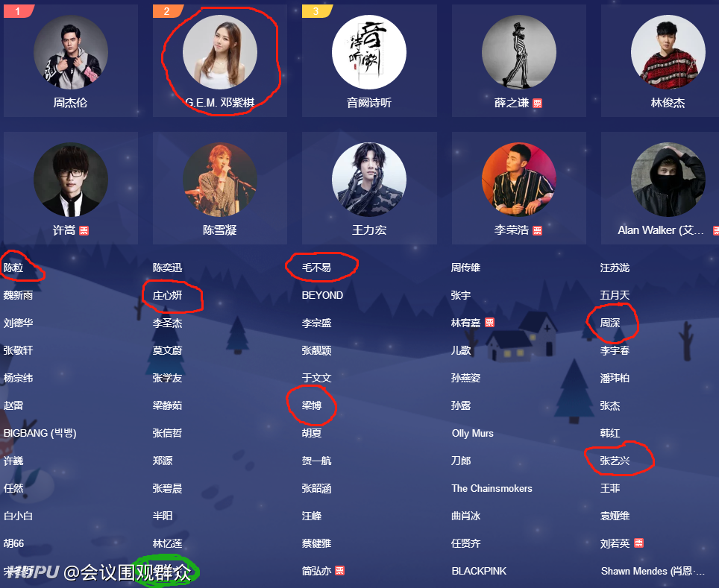Screen dimensions: 719x588
Task: Open 林俊杰 artist avatar
Action: [x=668, y=52]
